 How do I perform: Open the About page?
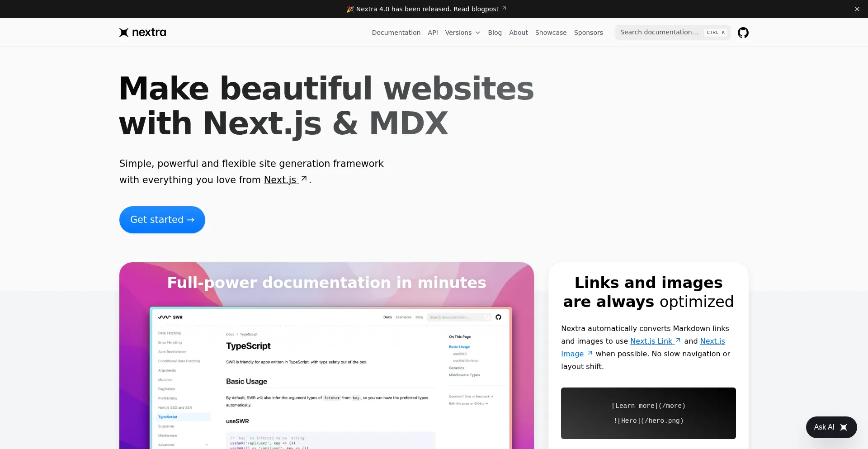tap(518, 33)
